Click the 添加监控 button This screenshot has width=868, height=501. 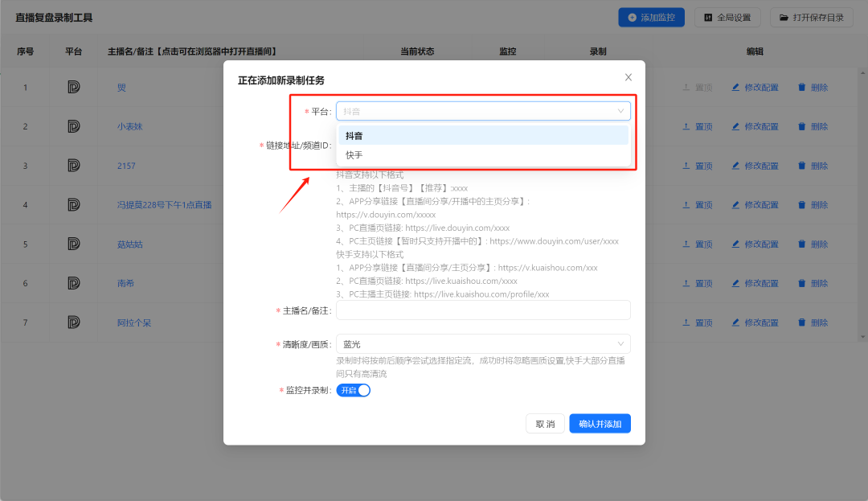click(x=651, y=18)
